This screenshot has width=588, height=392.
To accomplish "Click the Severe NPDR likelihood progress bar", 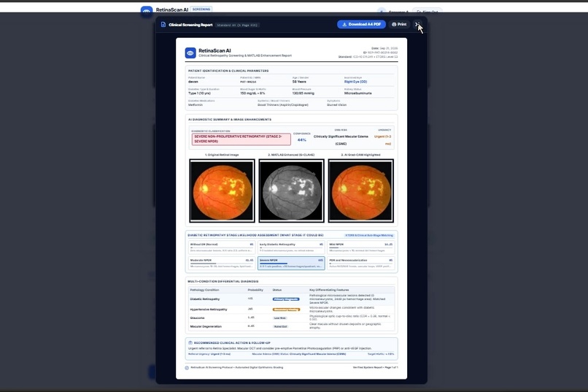I will click(291, 264).
